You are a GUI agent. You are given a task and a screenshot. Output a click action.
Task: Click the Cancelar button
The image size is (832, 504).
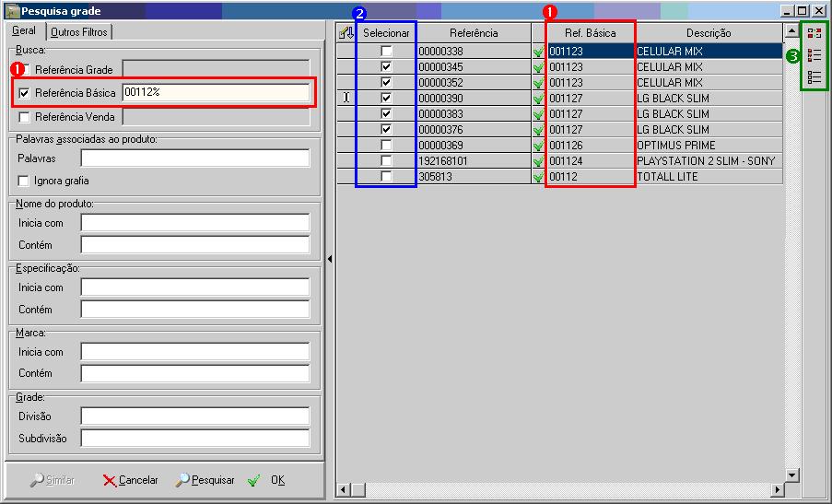131,480
